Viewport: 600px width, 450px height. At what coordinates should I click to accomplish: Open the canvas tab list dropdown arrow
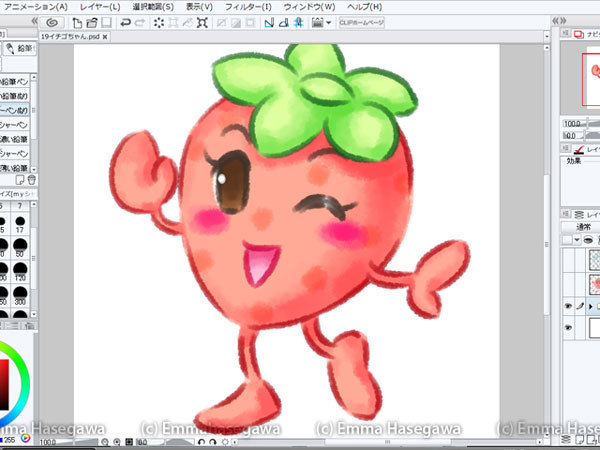click(x=546, y=37)
